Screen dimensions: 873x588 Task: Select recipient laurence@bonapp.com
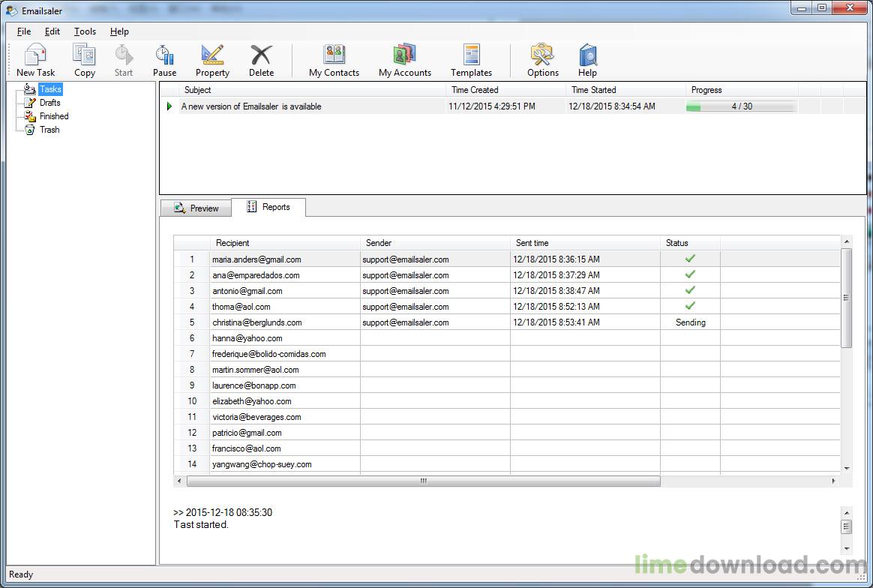(254, 385)
